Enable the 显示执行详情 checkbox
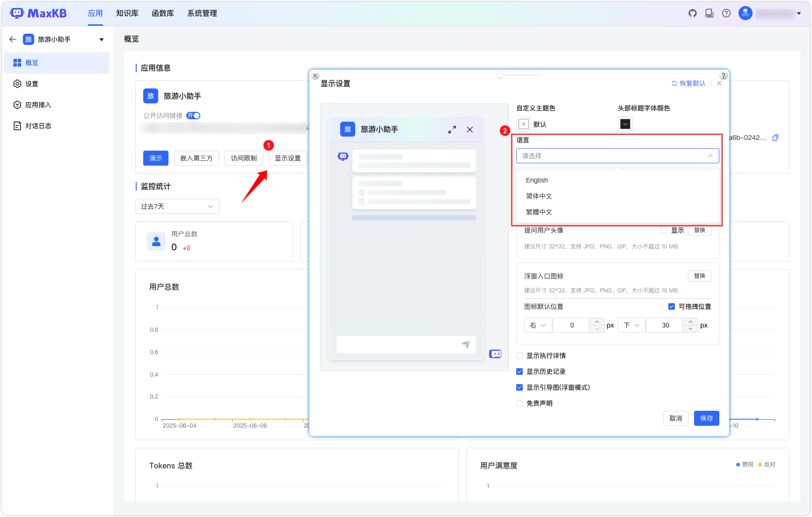This screenshot has width=812, height=517. pos(519,356)
